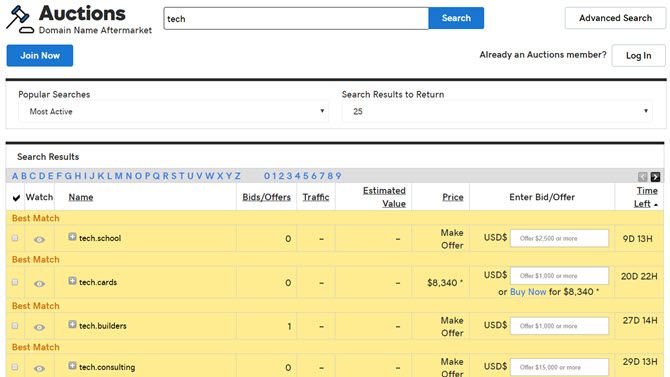Image resolution: width=670 pixels, height=377 pixels.
Task: Filter results by digit 0
Action: point(267,176)
